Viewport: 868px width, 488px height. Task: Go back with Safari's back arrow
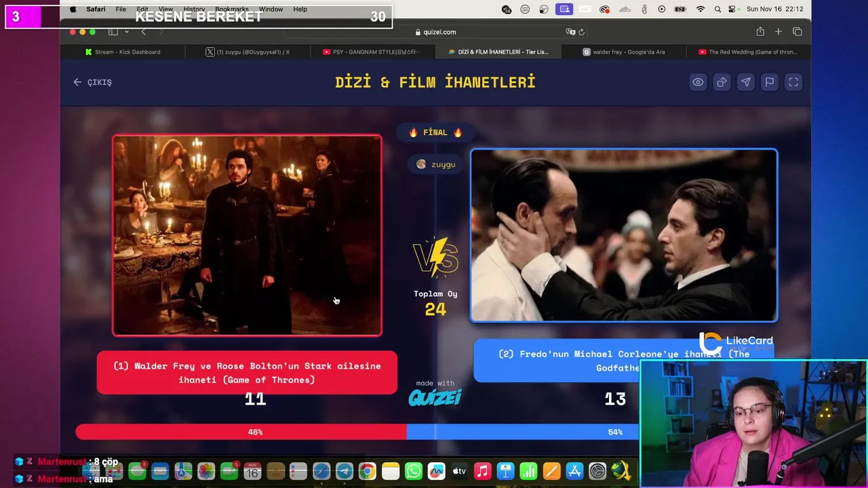143,32
